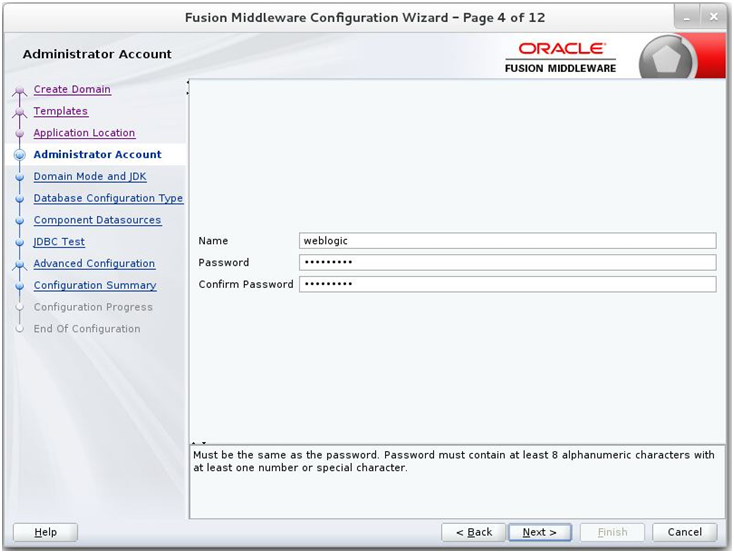Click the Component Datasources node icon

coord(19,221)
